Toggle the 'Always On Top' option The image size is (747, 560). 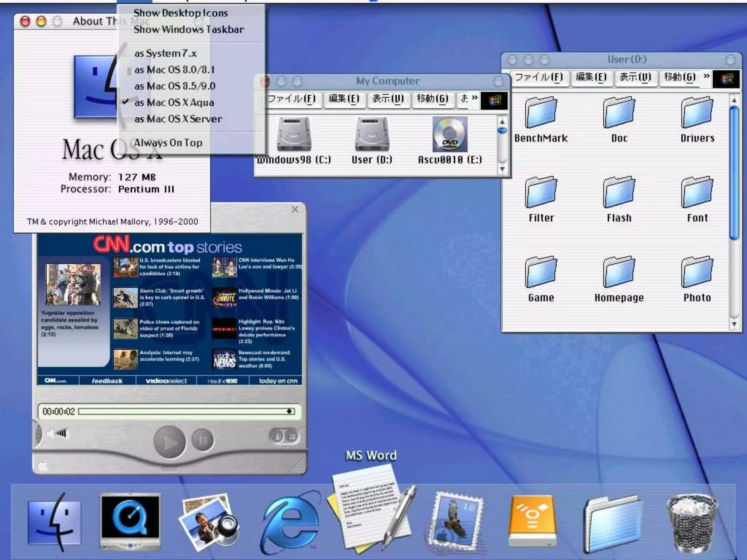click(168, 143)
